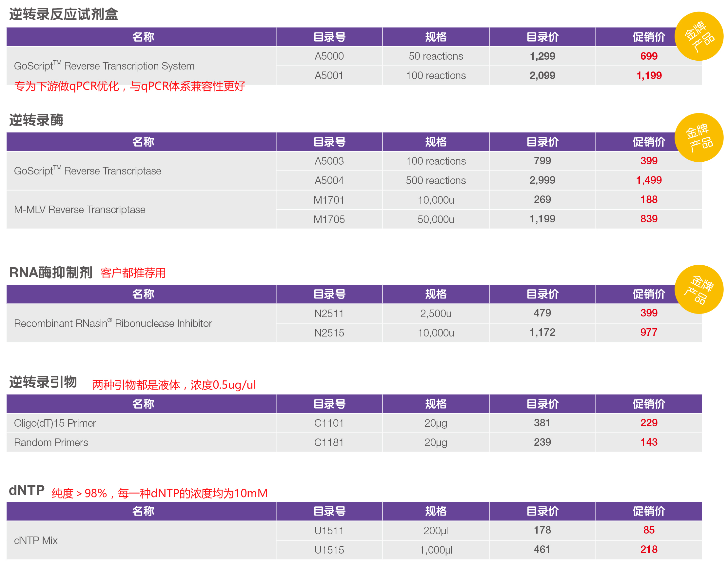
Task: Click catalog number M1701
Action: pos(329,200)
